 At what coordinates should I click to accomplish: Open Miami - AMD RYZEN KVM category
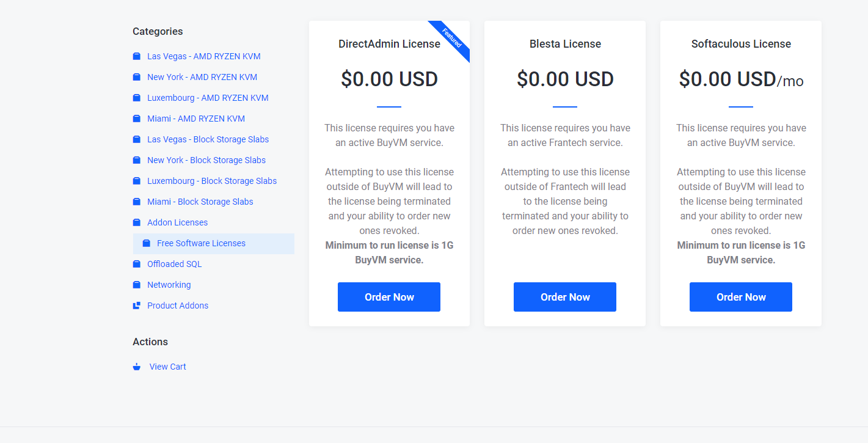coord(196,119)
